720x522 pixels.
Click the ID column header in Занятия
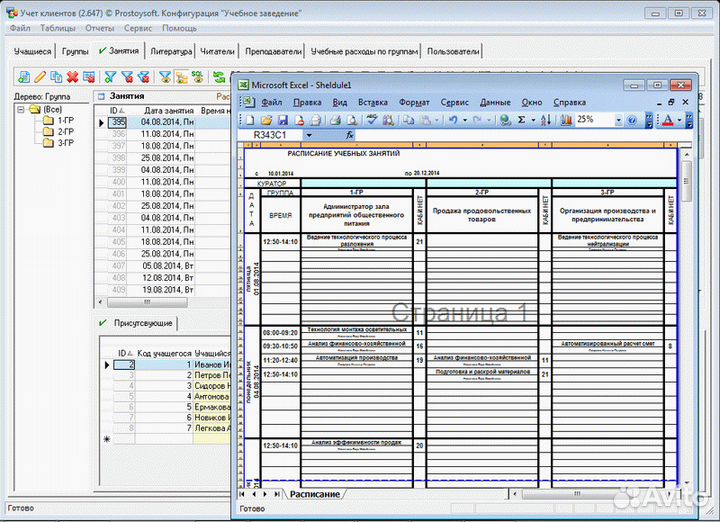tap(115, 110)
